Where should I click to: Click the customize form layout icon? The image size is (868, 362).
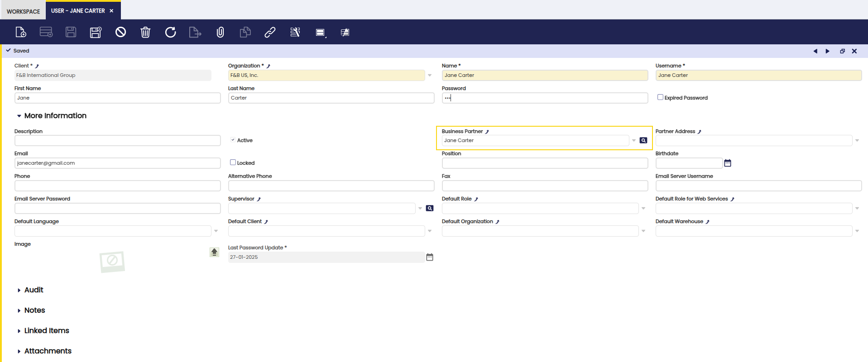[295, 32]
